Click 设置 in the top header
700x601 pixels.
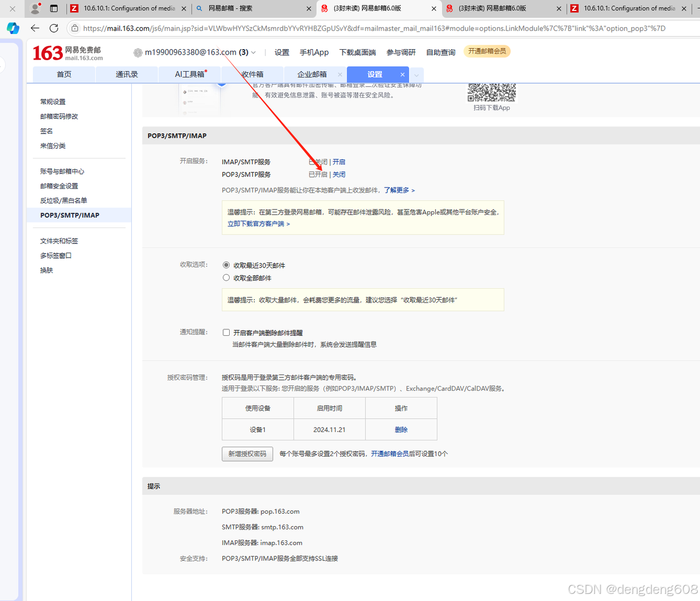282,52
